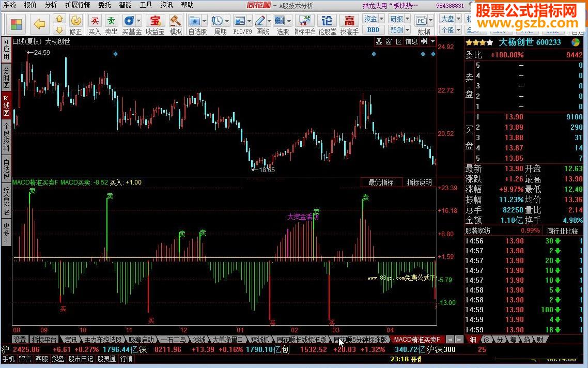The image size is (588, 368).
Task: Open the 扩展行情 menu
Action: click(78, 5)
